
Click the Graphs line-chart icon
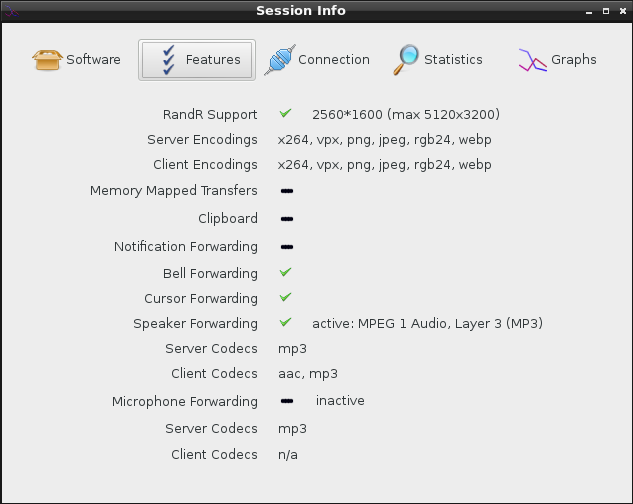click(x=532, y=61)
